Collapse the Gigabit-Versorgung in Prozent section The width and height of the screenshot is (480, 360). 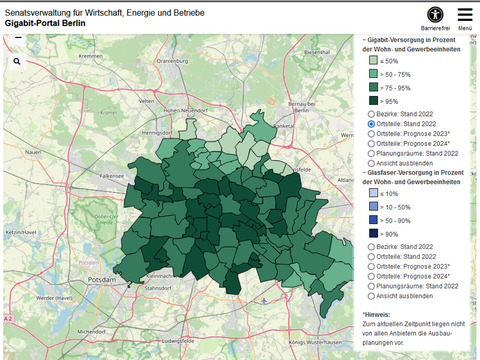411,45
